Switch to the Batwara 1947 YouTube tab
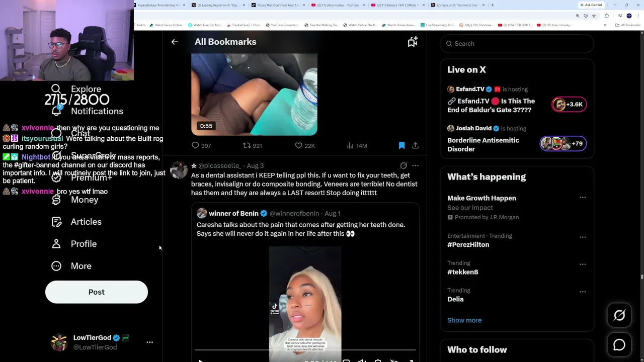 [397, 5]
